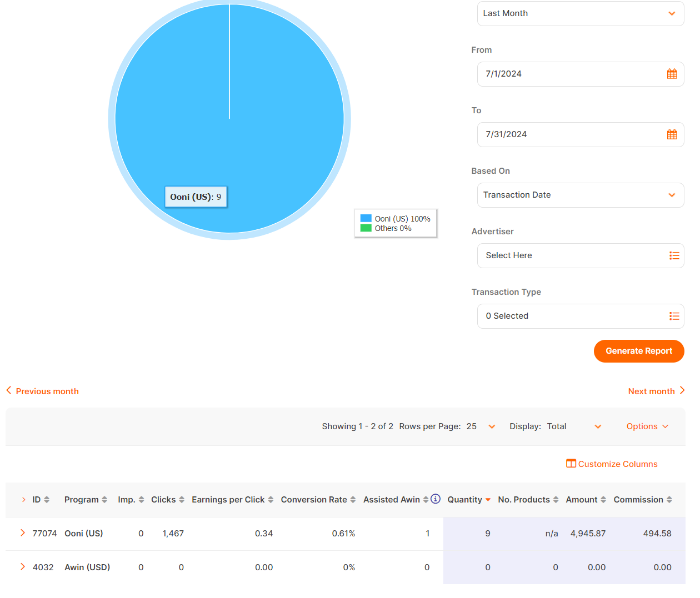Screen dimensions: 700x598
Task: Sort by Assisted Awin arrows
Action: 426,500
